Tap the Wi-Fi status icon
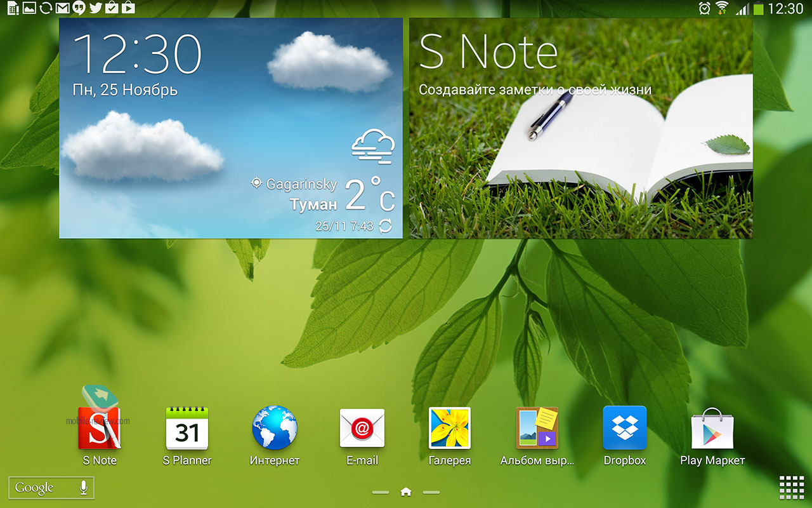812x508 pixels. click(722, 8)
